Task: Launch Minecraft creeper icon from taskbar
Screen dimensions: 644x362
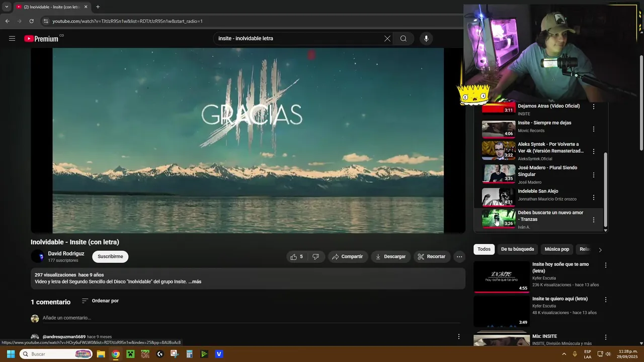Action: 130,354
